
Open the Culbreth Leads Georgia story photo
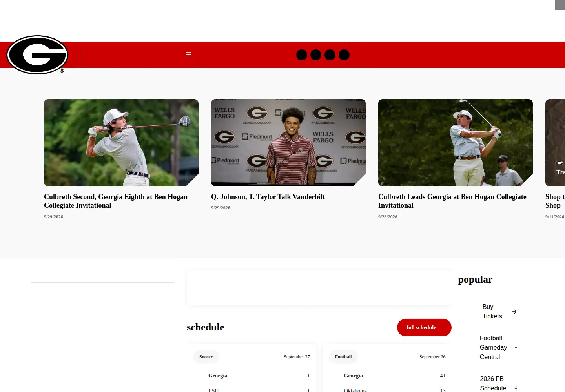pyautogui.click(x=456, y=143)
